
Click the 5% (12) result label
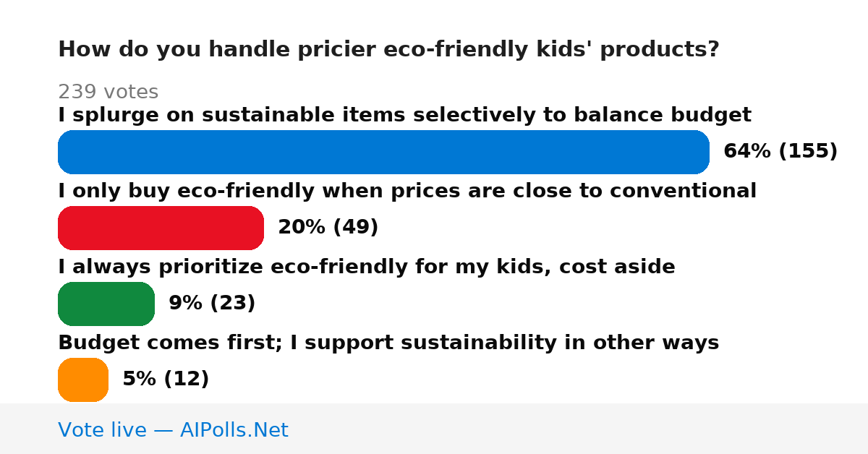pos(166,379)
